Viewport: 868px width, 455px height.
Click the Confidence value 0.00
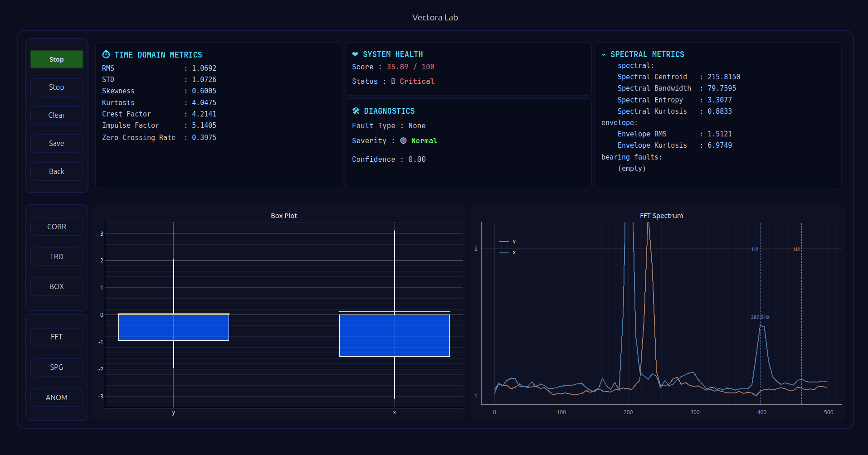pyautogui.click(x=417, y=160)
